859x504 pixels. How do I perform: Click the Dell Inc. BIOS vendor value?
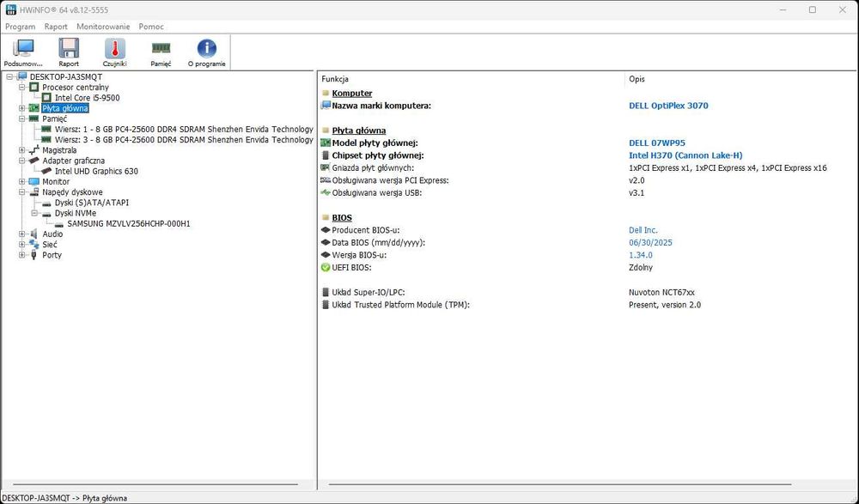[x=643, y=230]
